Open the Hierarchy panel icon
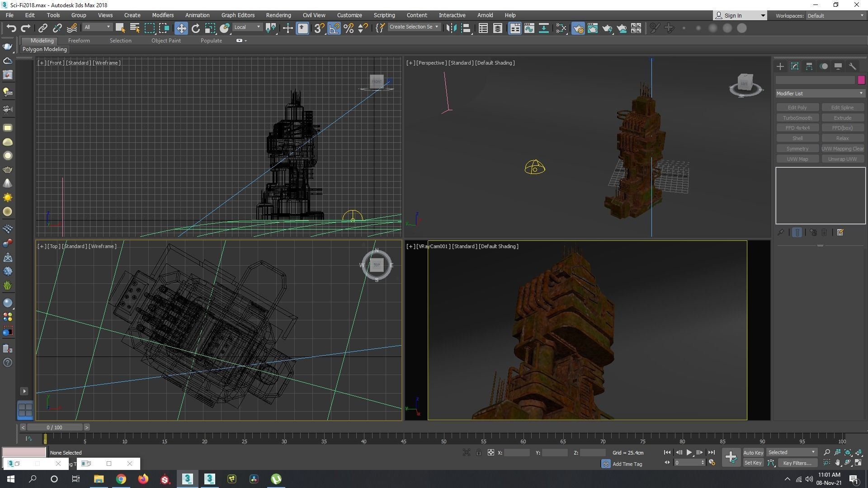The image size is (868, 488). pyautogui.click(x=809, y=66)
